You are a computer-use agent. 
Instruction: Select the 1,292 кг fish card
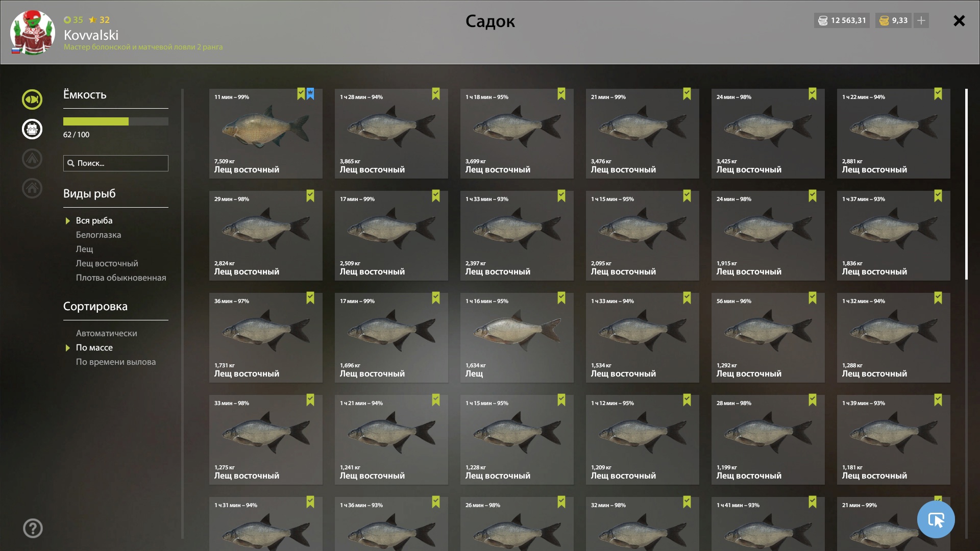[768, 338]
